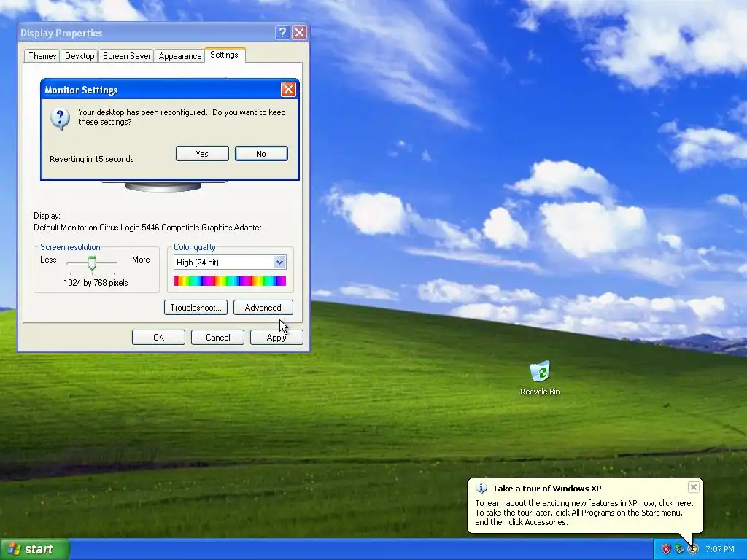Click the 'Reverting in 15 seconds' text
The height and width of the screenshot is (560, 747).
pos(91,159)
